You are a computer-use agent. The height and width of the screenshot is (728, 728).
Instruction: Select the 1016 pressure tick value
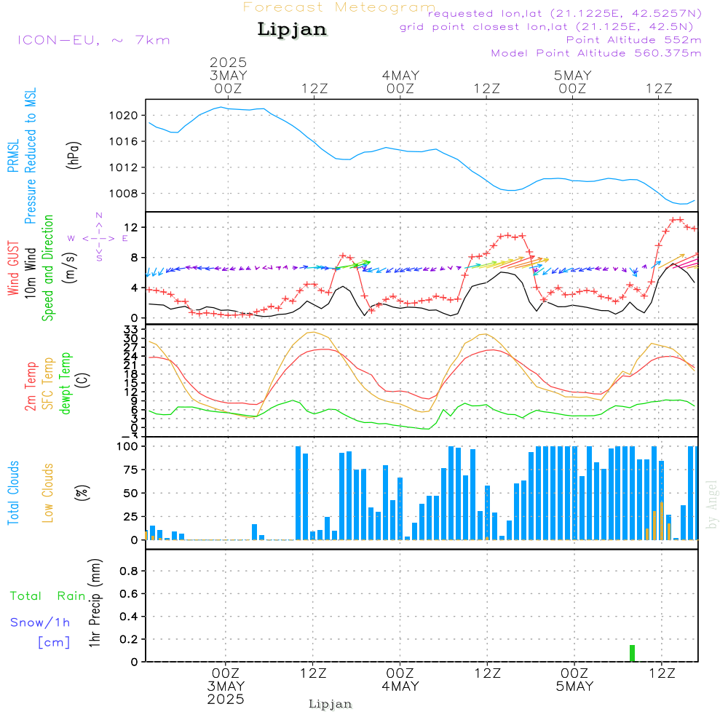coord(124,142)
